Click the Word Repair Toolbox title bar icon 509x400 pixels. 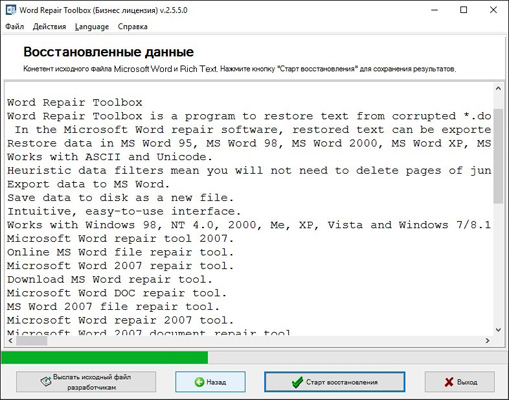click(x=10, y=10)
